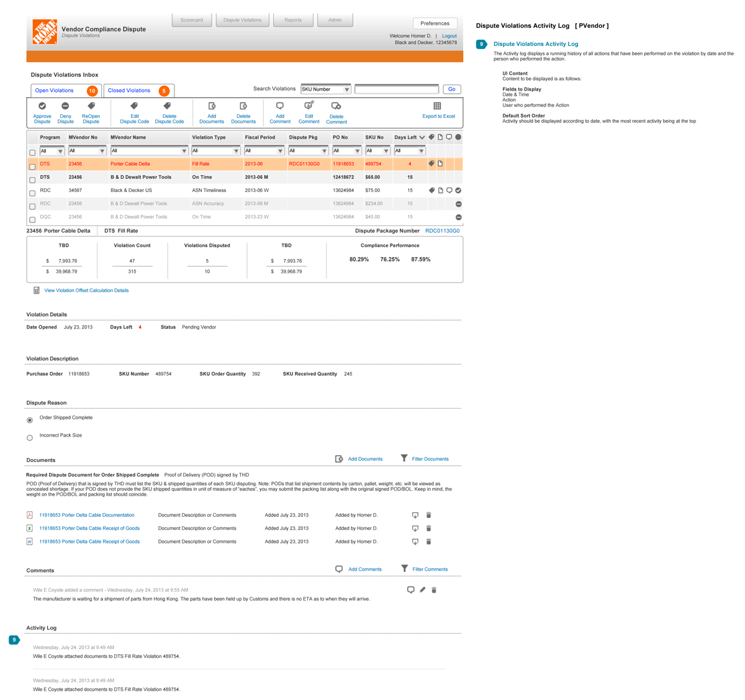Switch to Open Violations tab
The width and height of the screenshot is (745, 700).
click(x=66, y=91)
